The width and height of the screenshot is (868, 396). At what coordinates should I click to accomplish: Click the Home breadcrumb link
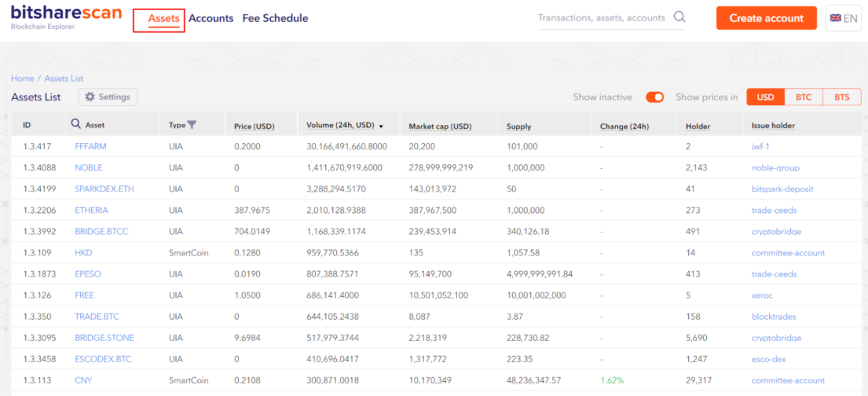(x=23, y=79)
